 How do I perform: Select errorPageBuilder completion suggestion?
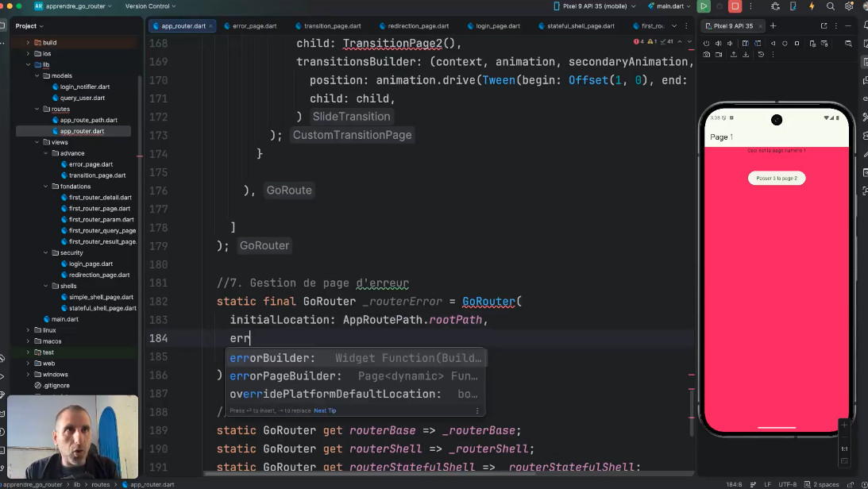click(286, 376)
